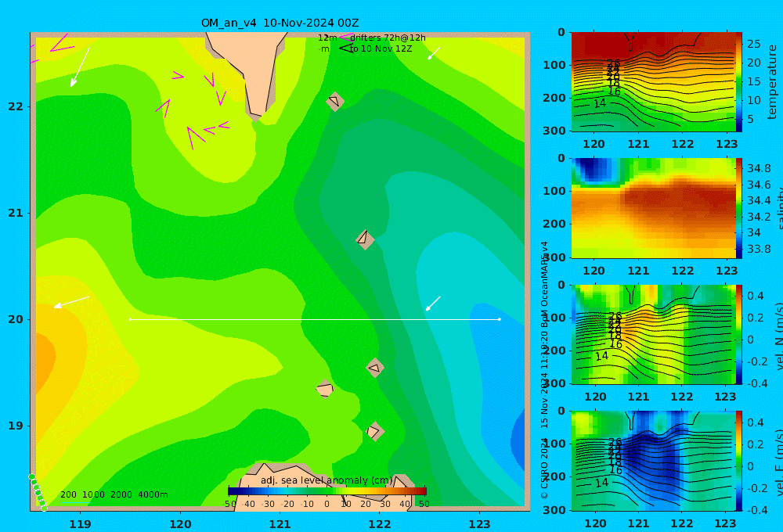Click latitude label 22 on main map axis
Image resolution: width=783 pixels, height=532 pixels.
click(16, 106)
